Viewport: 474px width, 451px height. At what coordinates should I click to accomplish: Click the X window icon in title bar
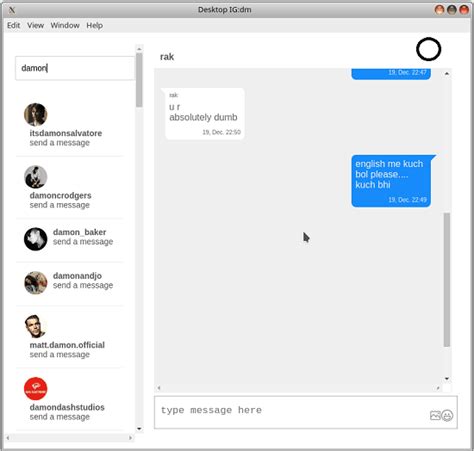tap(12, 10)
